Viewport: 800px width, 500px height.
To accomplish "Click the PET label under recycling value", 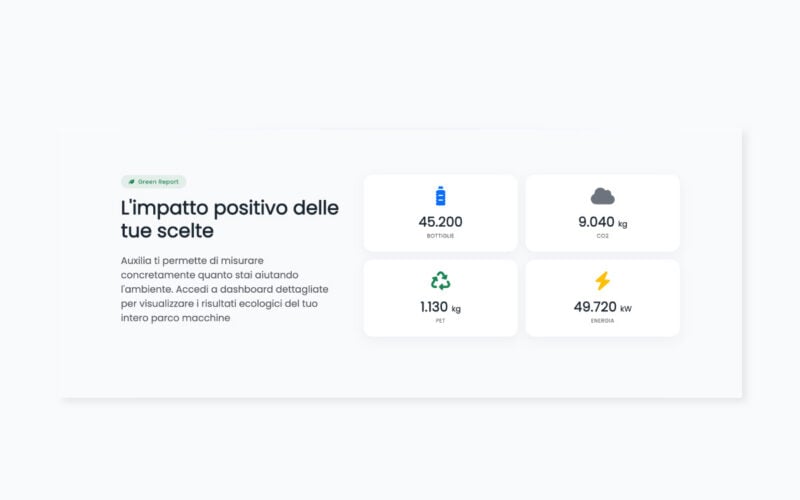I will pyautogui.click(x=440, y=321).
